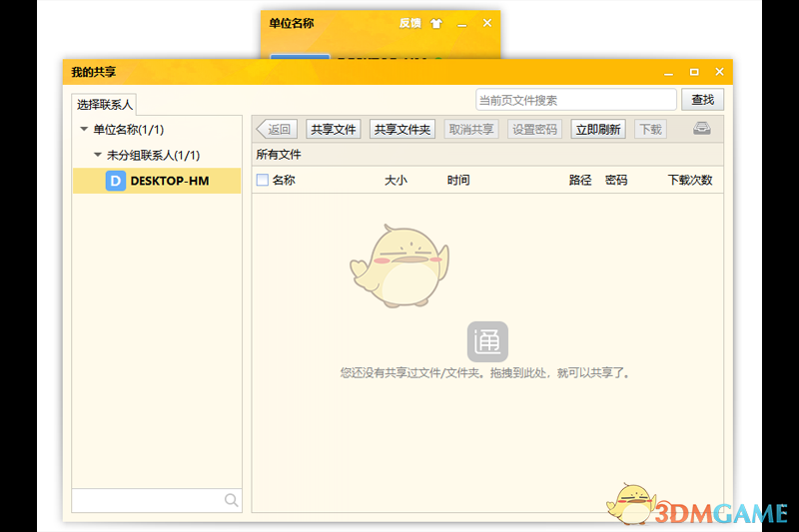The width and height of the screenshot is (799, 532).
Task: Click the 立即刷新 button
Action: tap(598, 130)
